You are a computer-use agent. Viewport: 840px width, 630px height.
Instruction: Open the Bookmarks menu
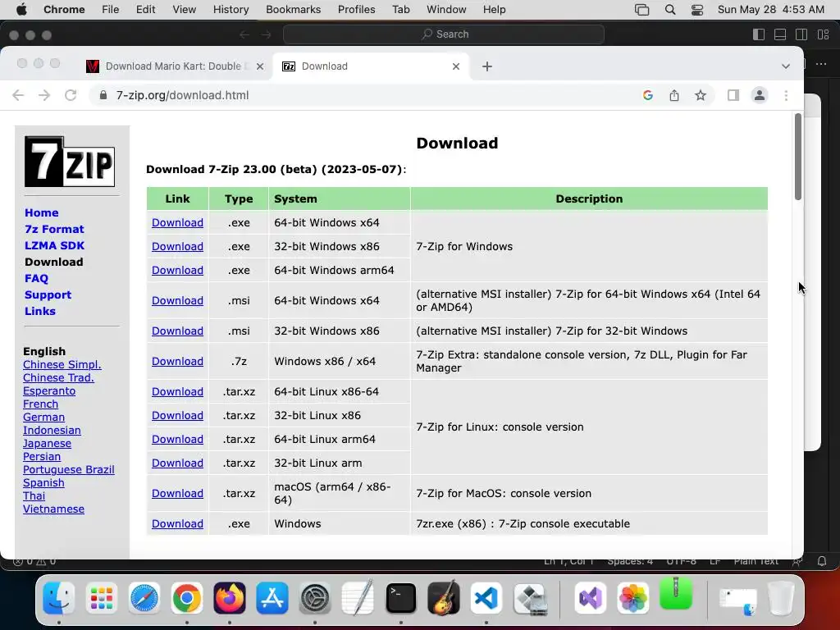pyautogui.click(x=293, y=10)
